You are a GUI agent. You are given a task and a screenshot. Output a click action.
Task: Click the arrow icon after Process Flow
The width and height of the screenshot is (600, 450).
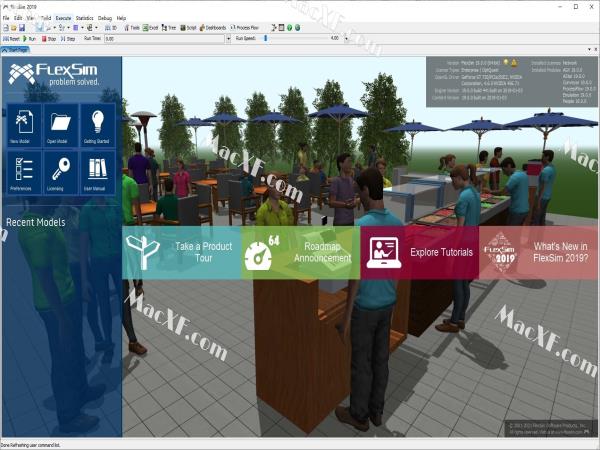pos(274,28)
